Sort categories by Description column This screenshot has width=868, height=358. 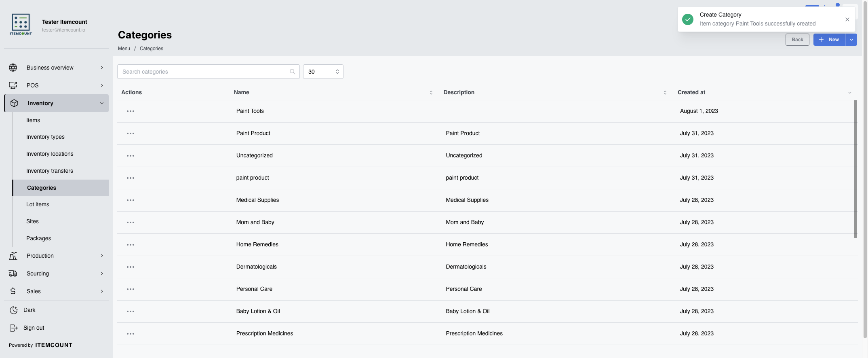(665, 93)
